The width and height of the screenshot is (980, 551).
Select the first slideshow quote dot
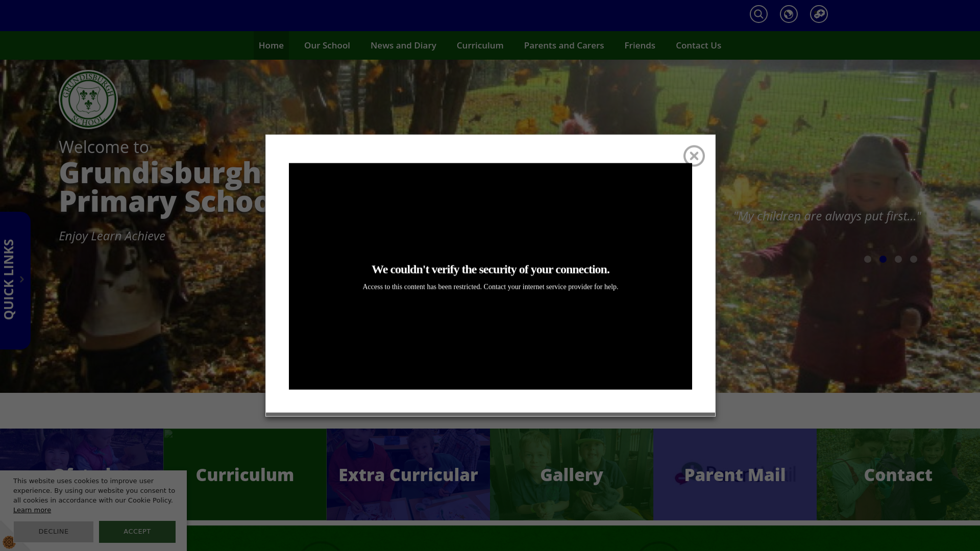point(868,260)
